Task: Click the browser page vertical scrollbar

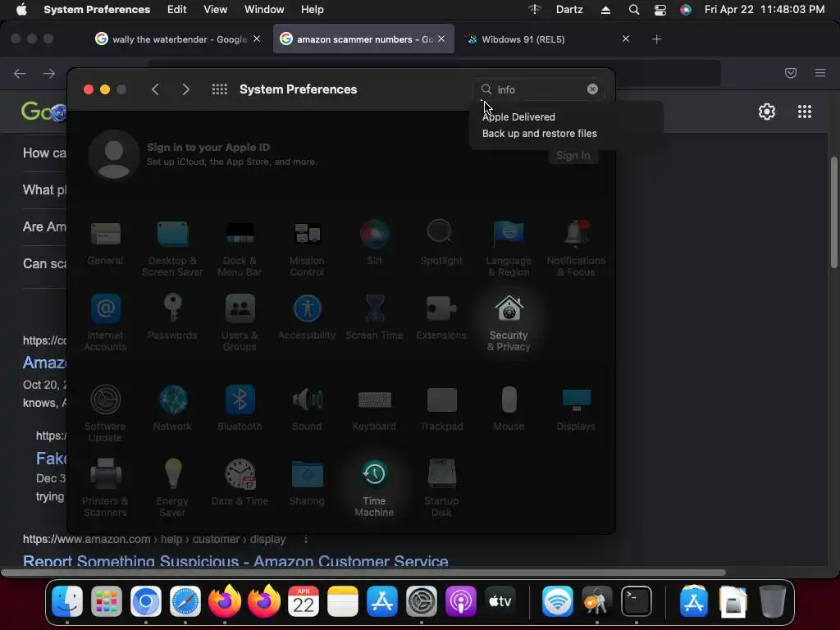Action: click(x=834, y=212)
